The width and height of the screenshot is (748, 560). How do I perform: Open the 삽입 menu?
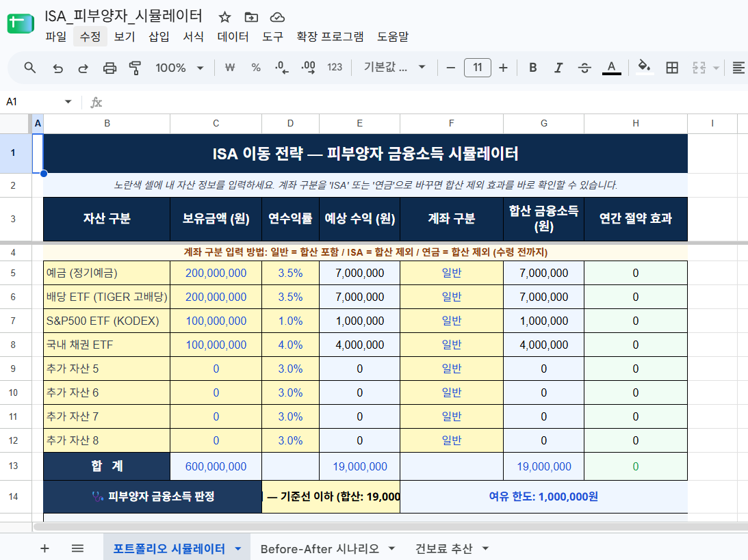tap(159, 37)
